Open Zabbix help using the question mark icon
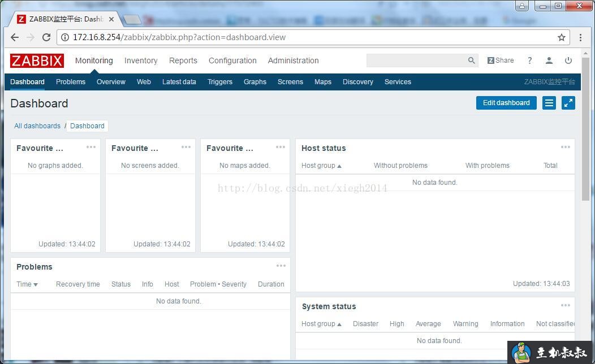The width and height of the screenshot is (595, 364). tap(530, 60)
